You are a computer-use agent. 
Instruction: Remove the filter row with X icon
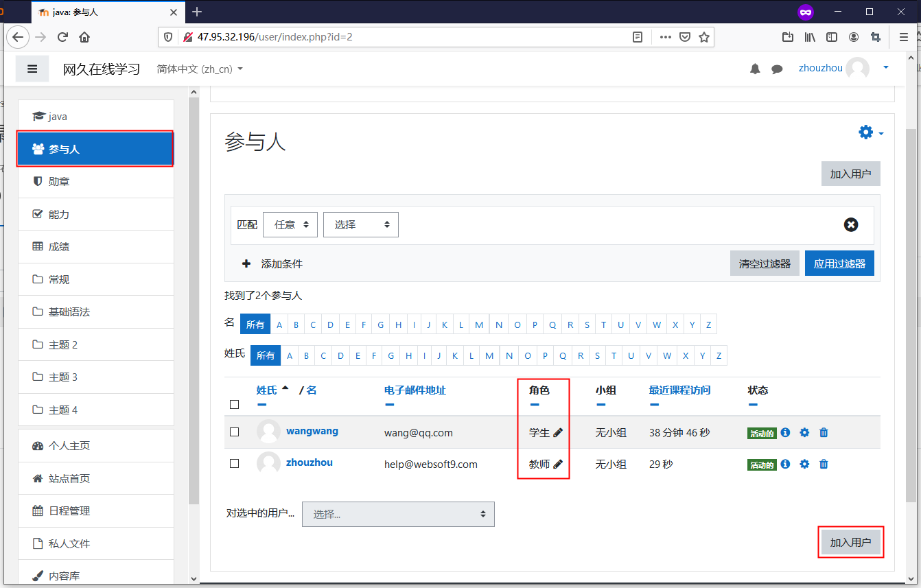point(851,224)
